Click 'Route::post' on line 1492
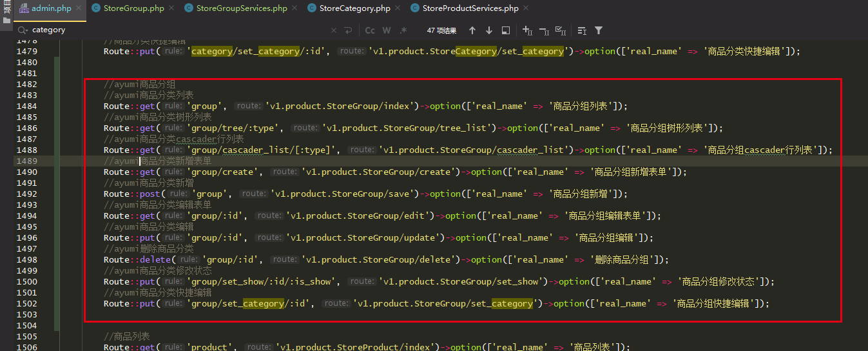Screen dimensions: 868x351 coord(132,194)
